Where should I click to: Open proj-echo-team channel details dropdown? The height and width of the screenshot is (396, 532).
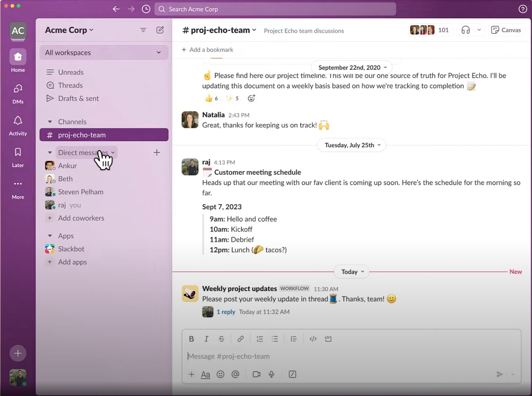pyautogui.click(x=219, y=30)
